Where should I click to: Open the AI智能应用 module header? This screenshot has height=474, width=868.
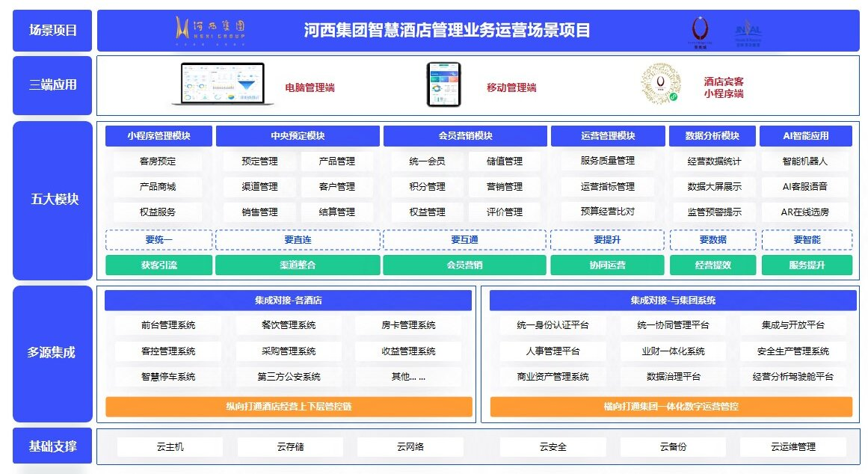pyautogui.click(x=805, y=136)
